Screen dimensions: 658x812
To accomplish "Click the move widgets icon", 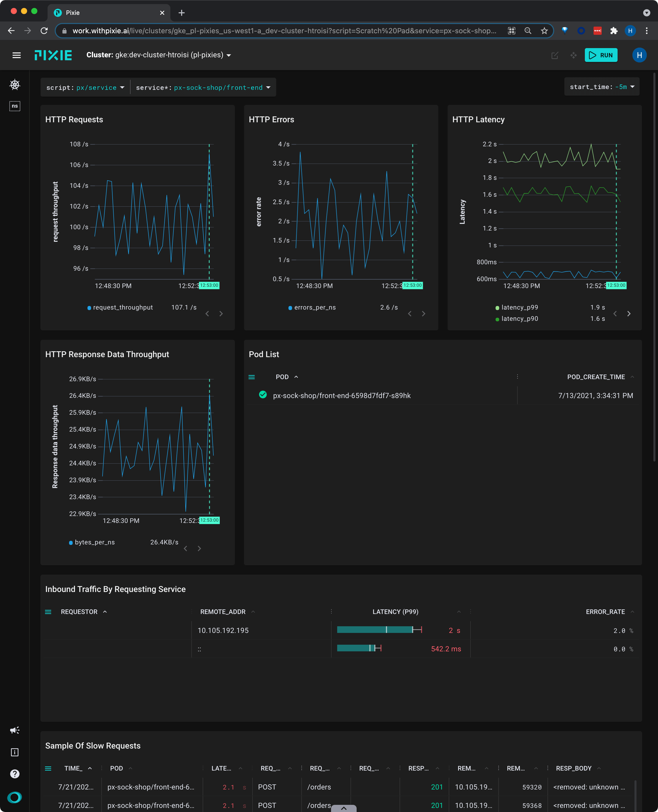I will 574,55.
